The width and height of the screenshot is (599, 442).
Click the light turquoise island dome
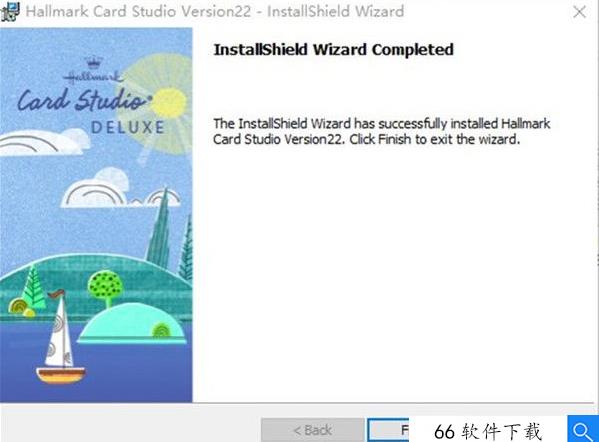pyautogui.click(x=132, y=323)
